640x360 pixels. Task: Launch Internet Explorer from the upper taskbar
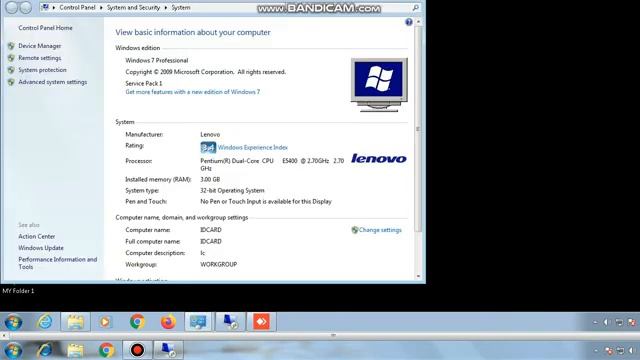(45, 322)
